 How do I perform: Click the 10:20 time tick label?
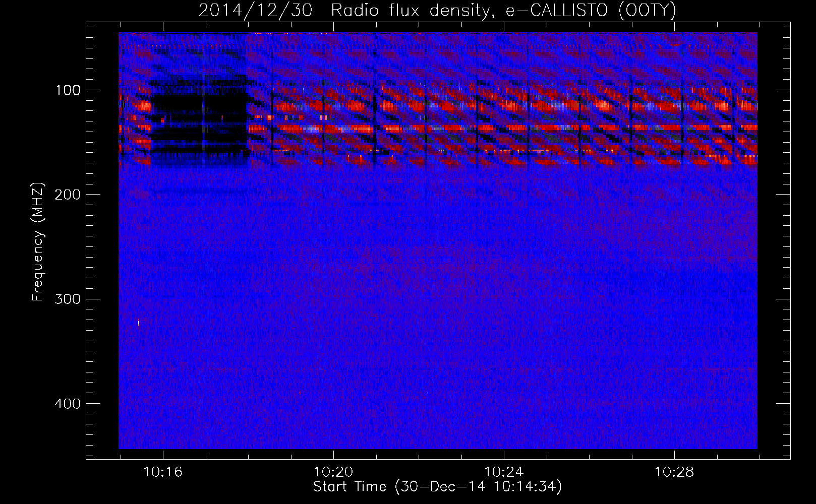point(333,472)
